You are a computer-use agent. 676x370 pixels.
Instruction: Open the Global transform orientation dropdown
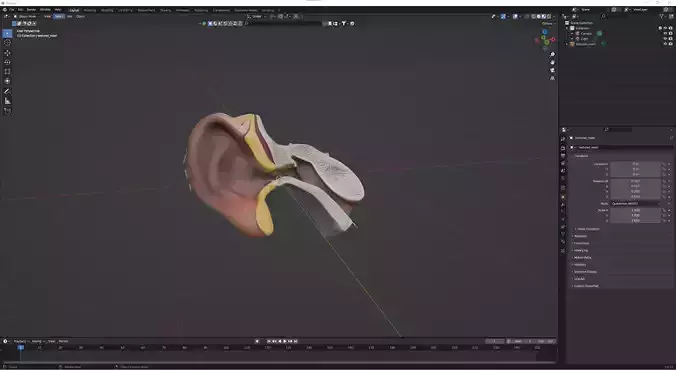[x=257, y=16]
